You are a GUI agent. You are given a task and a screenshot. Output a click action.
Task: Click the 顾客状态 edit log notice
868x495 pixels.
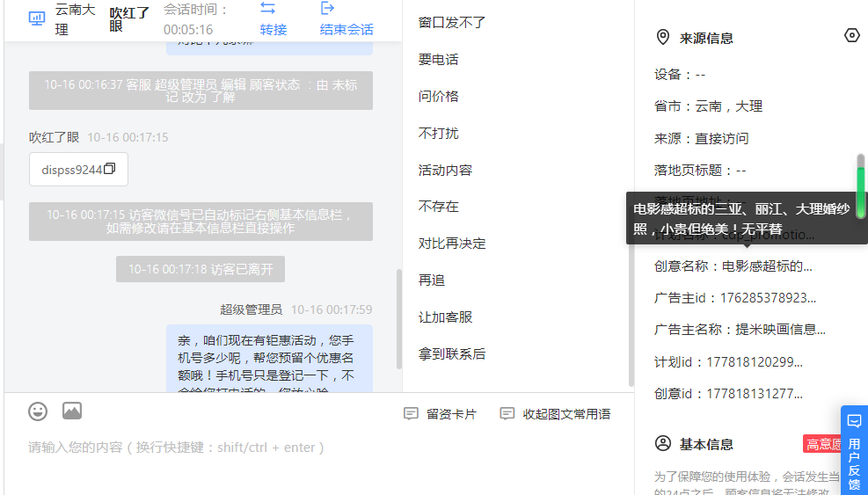tap(201, 91)
